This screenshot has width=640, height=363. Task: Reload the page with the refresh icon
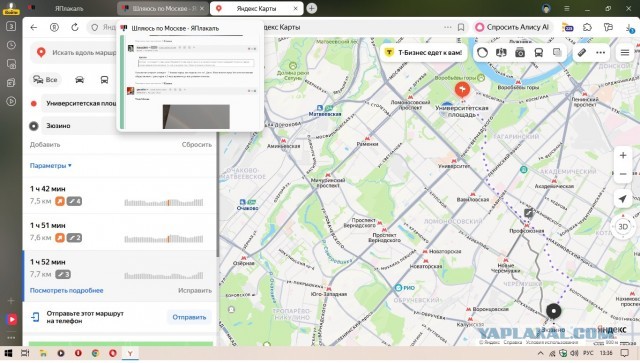click(x=75, y=27)
